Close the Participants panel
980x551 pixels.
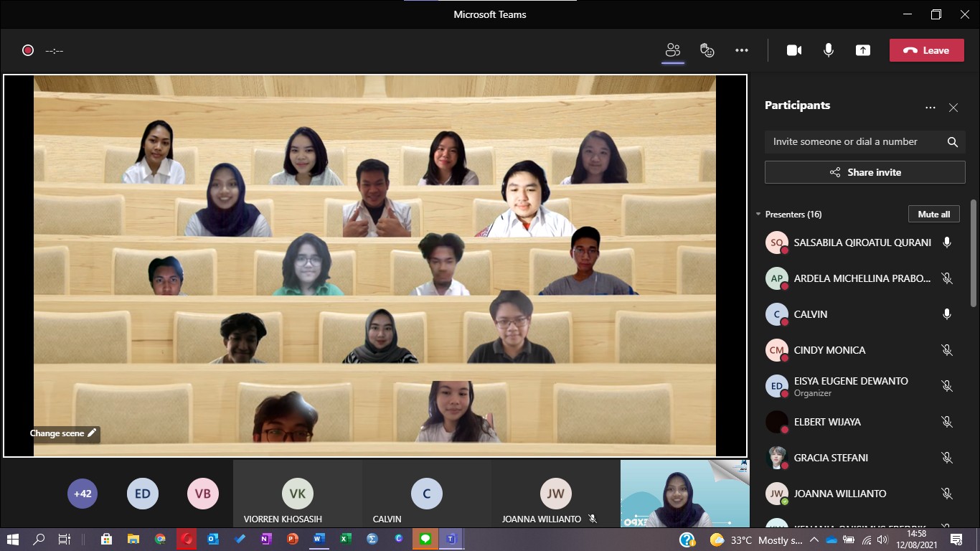[x=953, y=108]
